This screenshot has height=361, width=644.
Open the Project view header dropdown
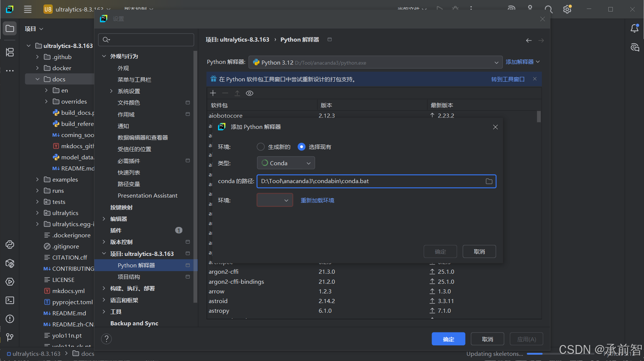point(34,29)
